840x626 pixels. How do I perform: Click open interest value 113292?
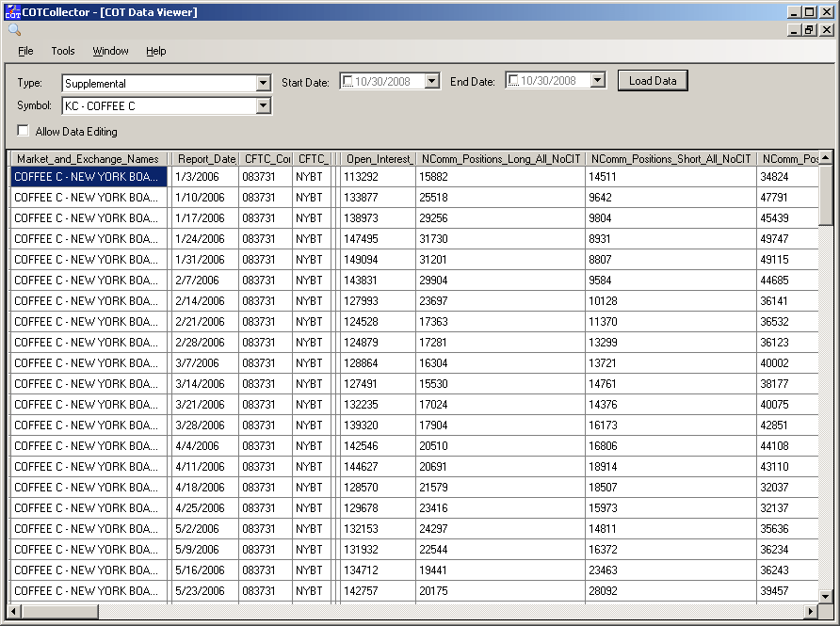click(378, 177)
